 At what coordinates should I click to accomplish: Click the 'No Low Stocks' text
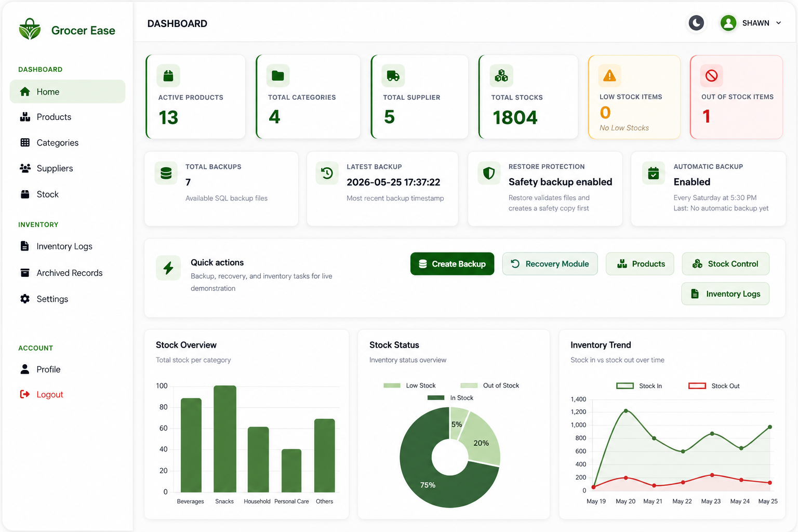624,128
